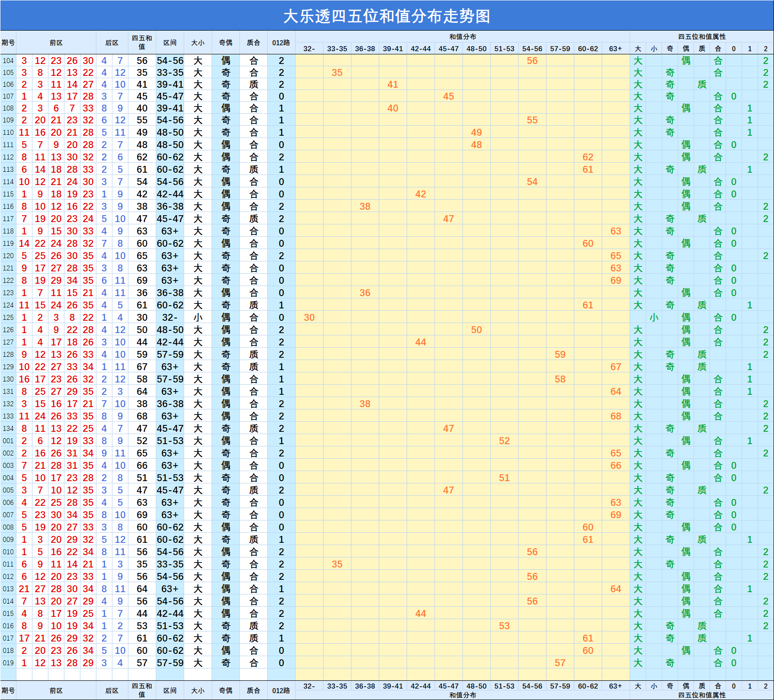This screenshot has width=774, height=700.
Task: Click the top 51-53 range header
Action: (x=504, y=48)
